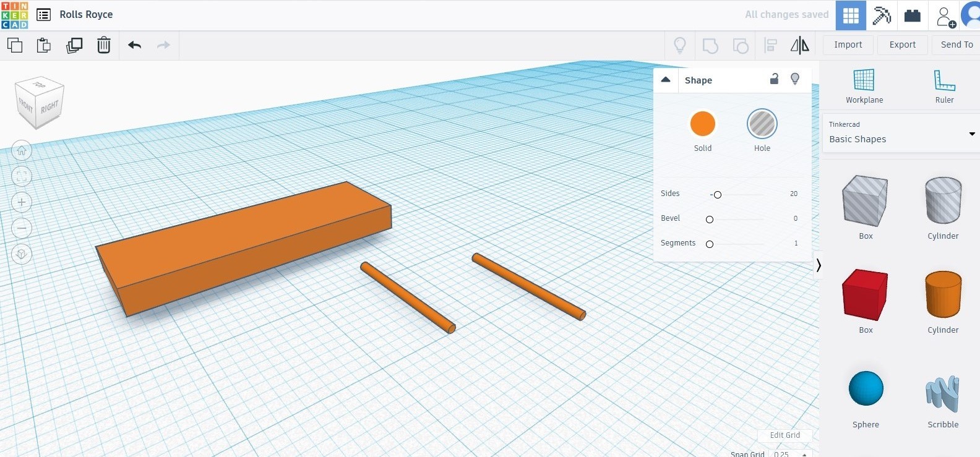
Task: Redo the last undone action
Action: pos(163,45)
